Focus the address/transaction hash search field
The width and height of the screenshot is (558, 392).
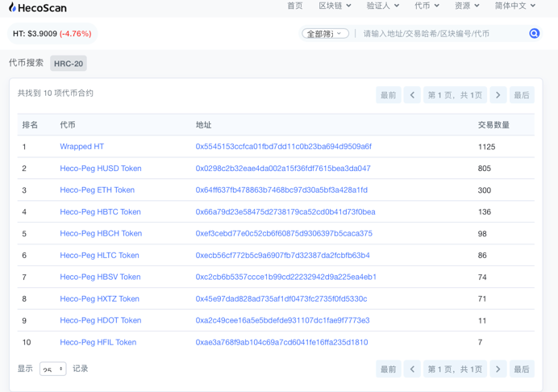441,33
